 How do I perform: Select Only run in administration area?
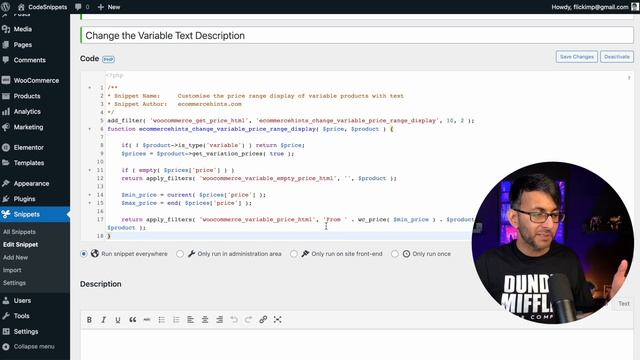pos(180,254)
